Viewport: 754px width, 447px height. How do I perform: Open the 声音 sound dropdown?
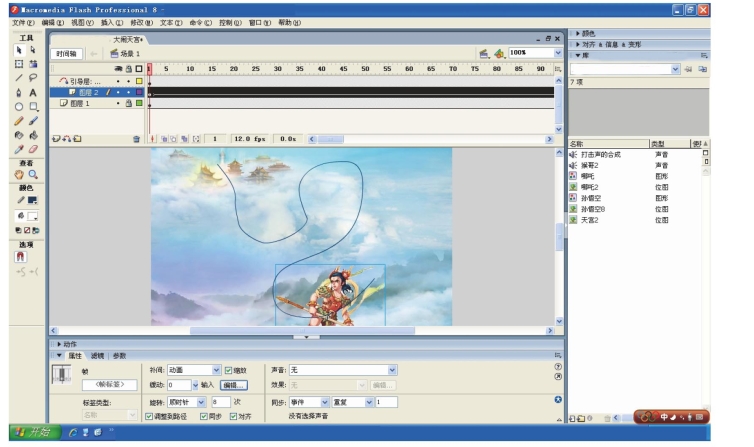(392, 370)
